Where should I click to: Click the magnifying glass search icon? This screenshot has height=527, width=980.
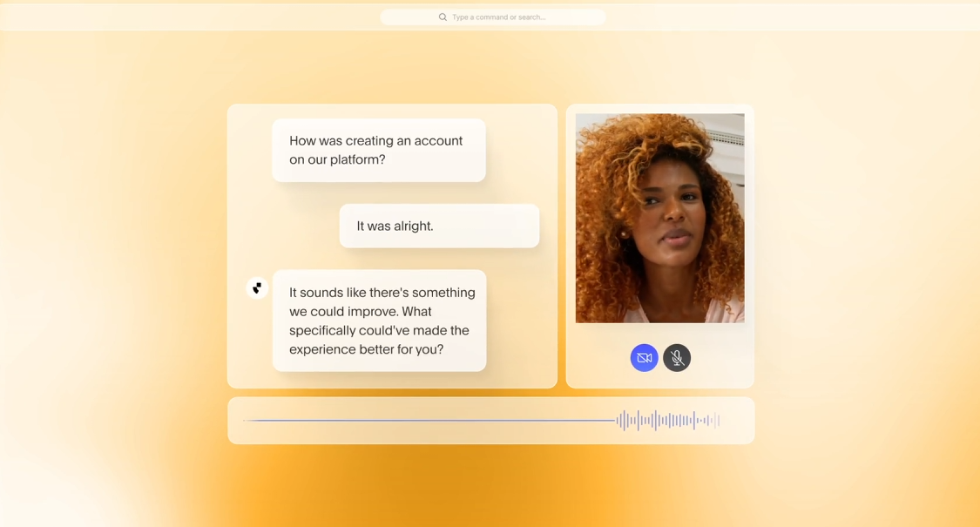pos(443,17)
